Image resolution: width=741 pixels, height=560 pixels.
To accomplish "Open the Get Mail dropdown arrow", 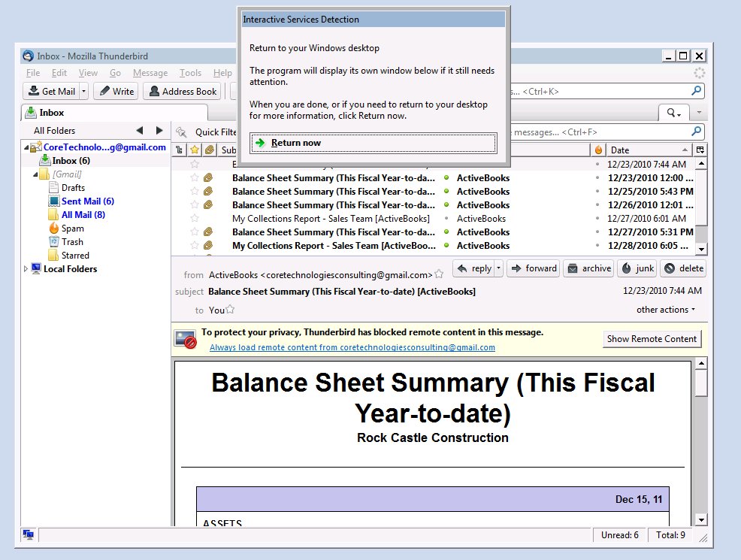I will (83, 92).
